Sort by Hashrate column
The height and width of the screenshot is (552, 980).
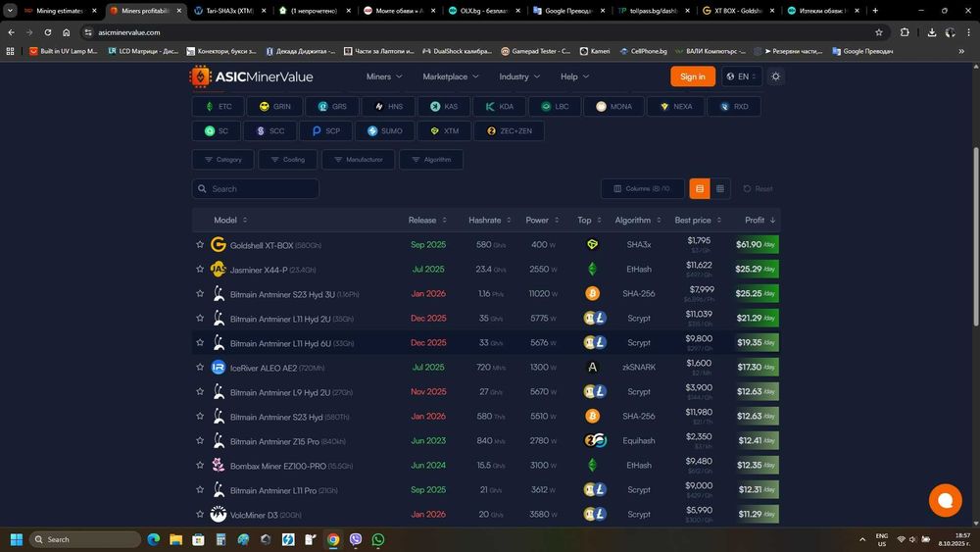click(x=490, y=220)
